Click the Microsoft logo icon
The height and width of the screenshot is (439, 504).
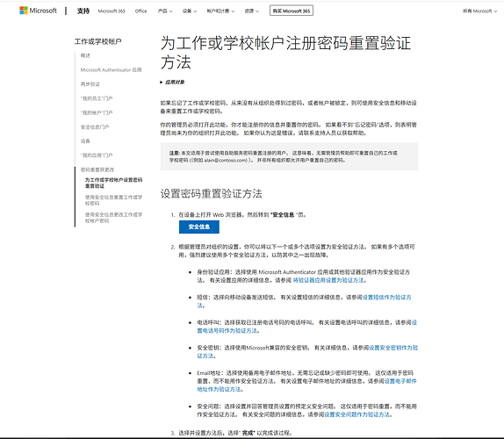[24, 11]
